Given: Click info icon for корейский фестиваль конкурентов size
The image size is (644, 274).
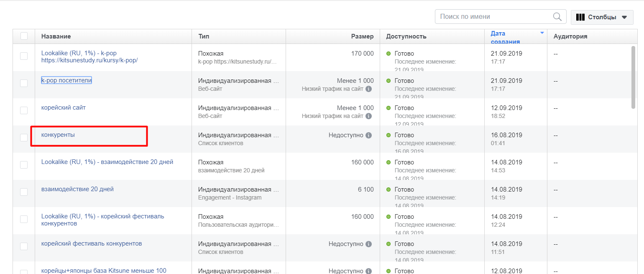Looking at the screenshot, I should pos(368,244).
